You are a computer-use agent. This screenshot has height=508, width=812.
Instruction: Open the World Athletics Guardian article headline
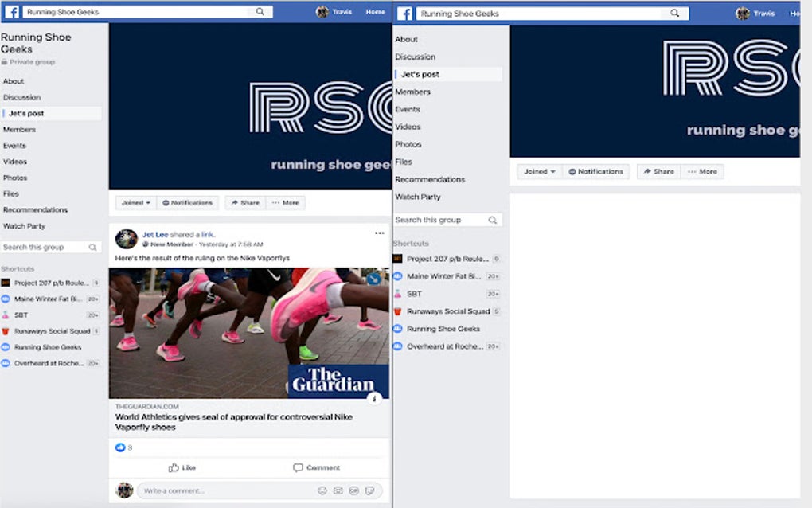click(x=234, y=422)
